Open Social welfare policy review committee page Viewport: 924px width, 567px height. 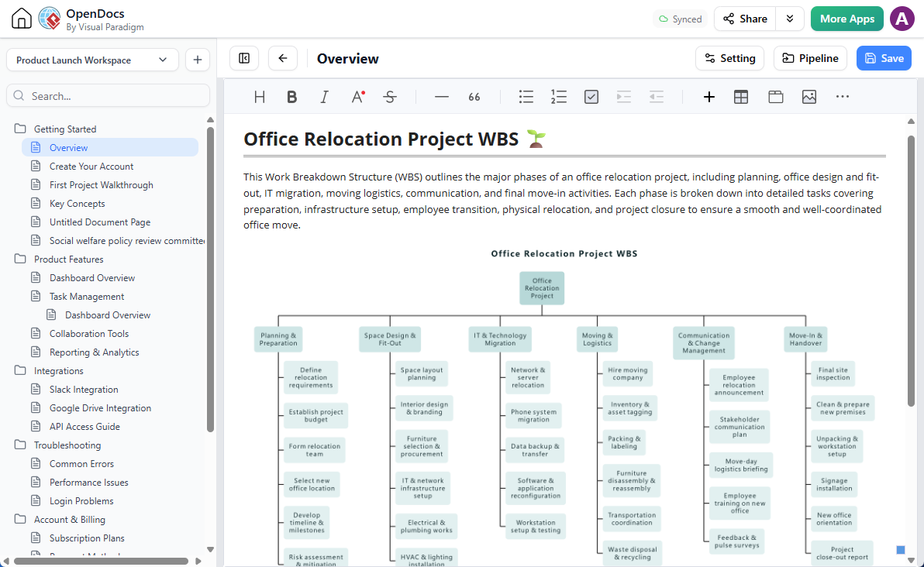[x=126, y=240]
